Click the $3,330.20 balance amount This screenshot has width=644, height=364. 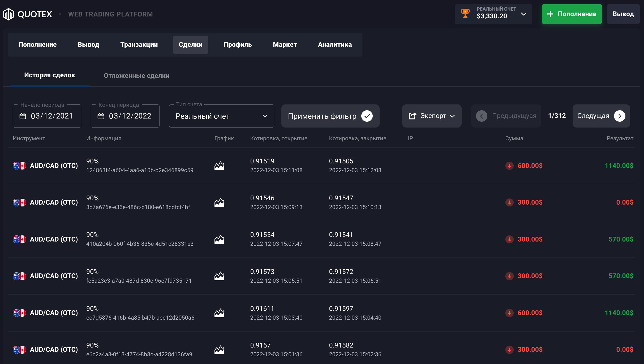coord(492,16)
